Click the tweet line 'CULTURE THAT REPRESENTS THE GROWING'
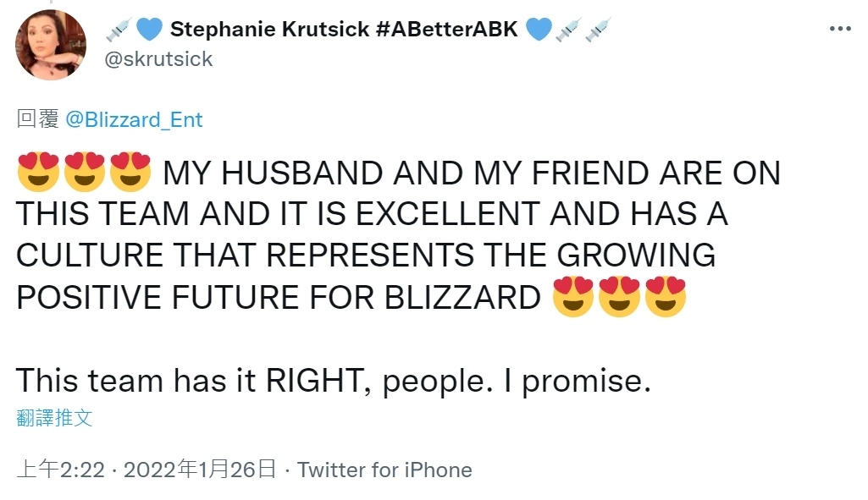Screen dimensions: 868x500 tap(366, 255)
